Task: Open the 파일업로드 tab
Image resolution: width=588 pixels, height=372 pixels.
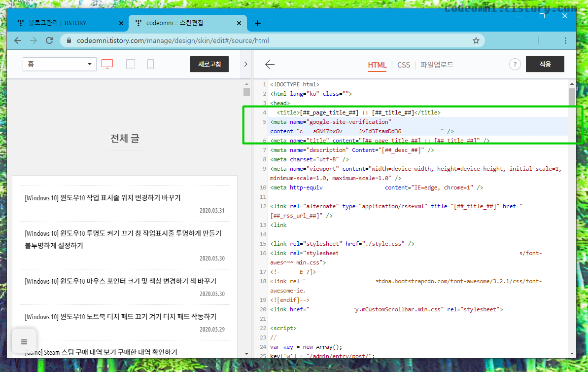Action: coord(437,65)
